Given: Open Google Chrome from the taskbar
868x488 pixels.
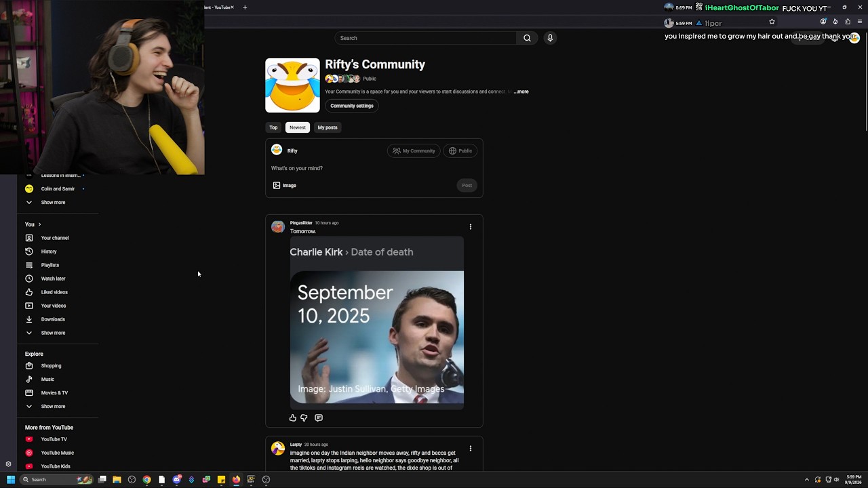Looking at the screenshot, I should [x=146, y=480].
